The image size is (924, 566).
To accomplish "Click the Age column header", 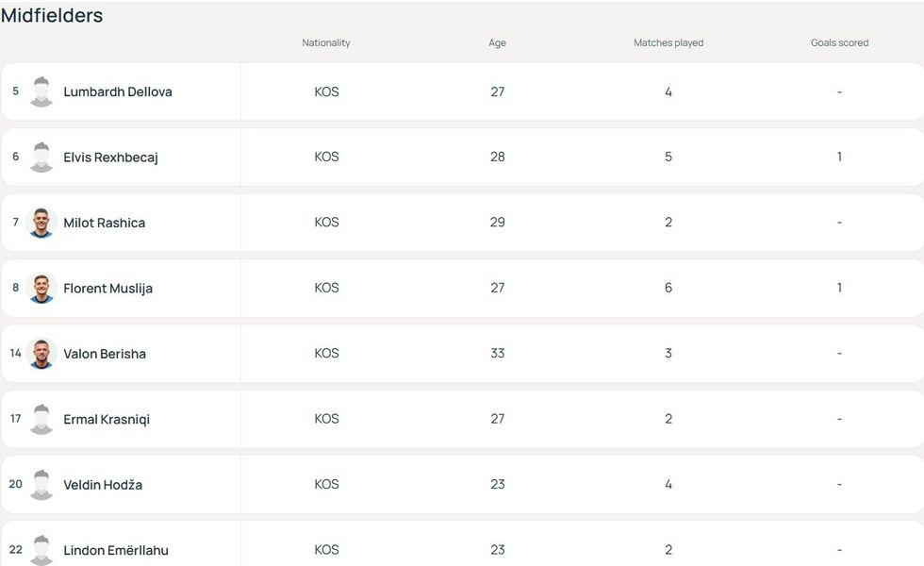I will coord(497,43).
